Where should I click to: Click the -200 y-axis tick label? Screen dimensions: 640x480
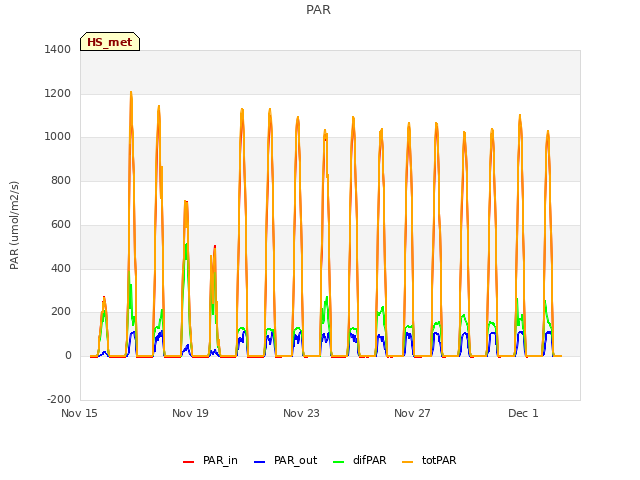coord(59,399)
